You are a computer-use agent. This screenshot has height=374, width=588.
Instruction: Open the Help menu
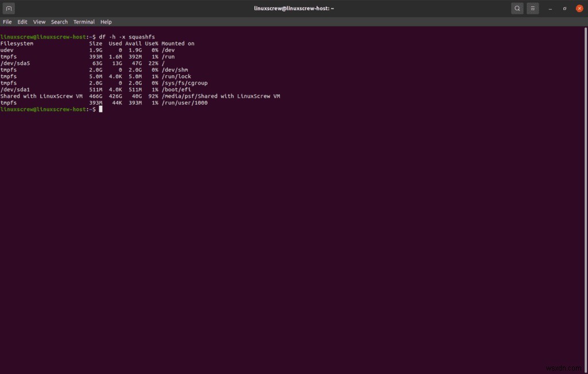pyautogui.click(x=106, y=21)
